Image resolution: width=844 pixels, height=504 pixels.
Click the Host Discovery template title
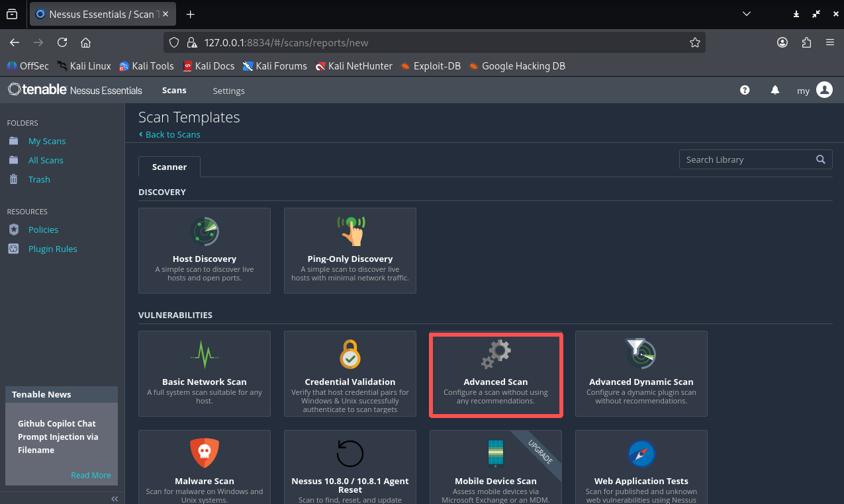click(205, 259)
